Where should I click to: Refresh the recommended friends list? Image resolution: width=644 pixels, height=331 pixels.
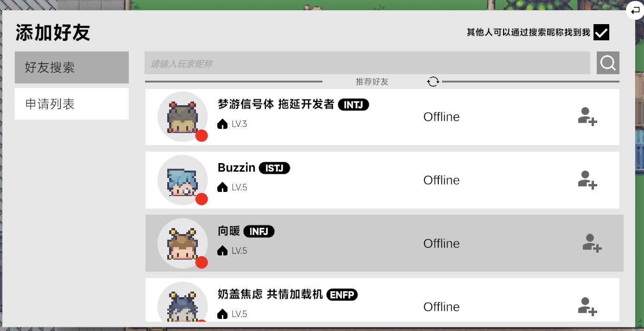pos(433,82)
